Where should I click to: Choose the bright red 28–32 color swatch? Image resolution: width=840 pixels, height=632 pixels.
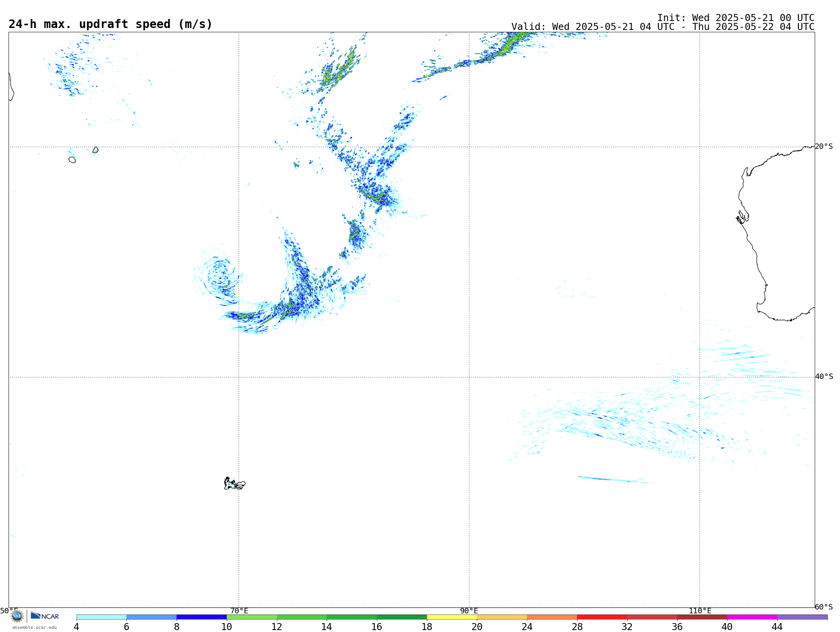point(602,617)
